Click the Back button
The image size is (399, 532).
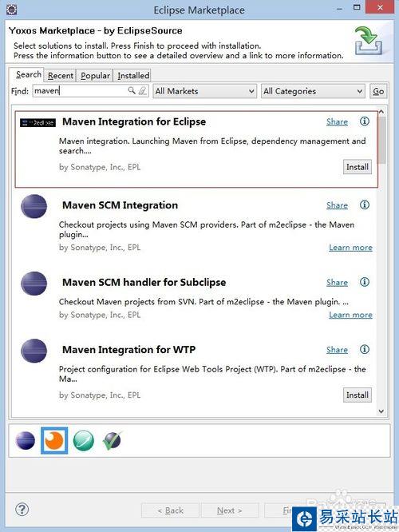(x=170, y=510)
